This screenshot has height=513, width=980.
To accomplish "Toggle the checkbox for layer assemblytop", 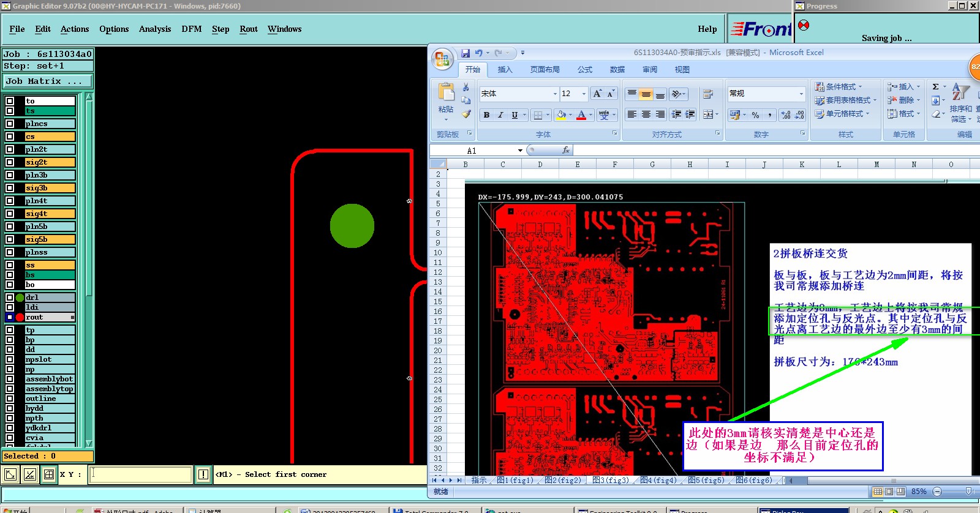I will (x=10, y=389).
